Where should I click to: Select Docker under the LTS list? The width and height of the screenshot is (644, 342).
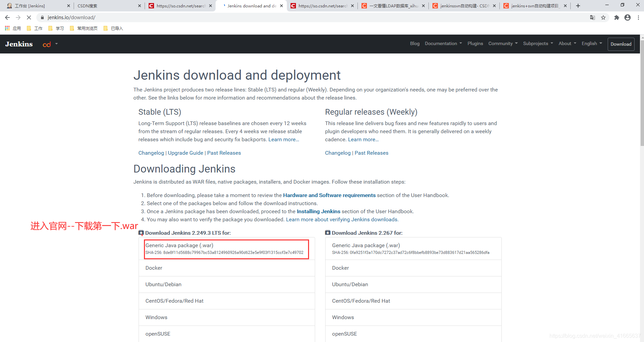coord(227,268)
